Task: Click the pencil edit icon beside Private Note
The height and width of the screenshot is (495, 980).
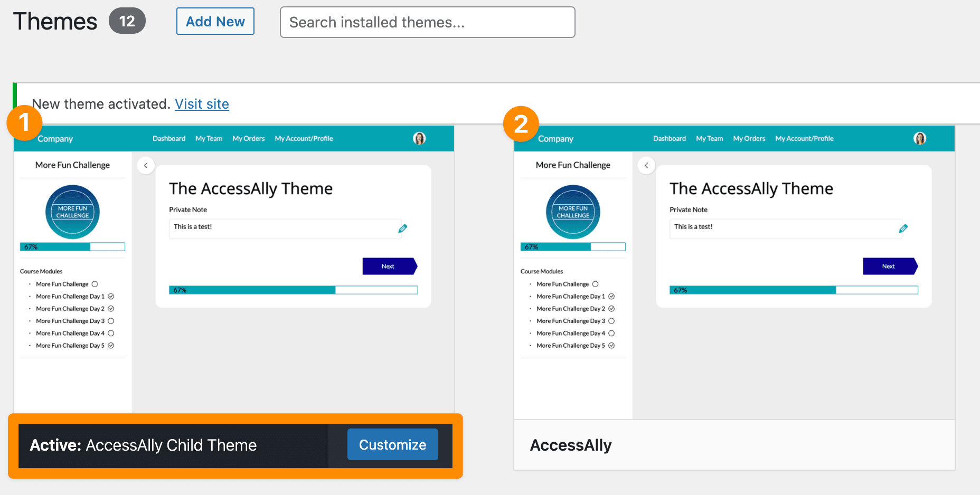Action: coord(403,228)
